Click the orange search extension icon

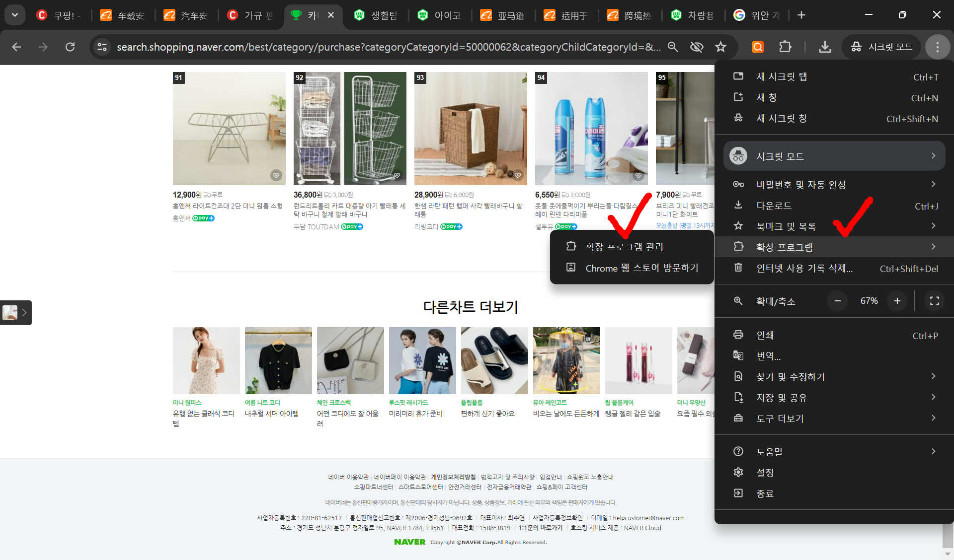click(758, 47)
